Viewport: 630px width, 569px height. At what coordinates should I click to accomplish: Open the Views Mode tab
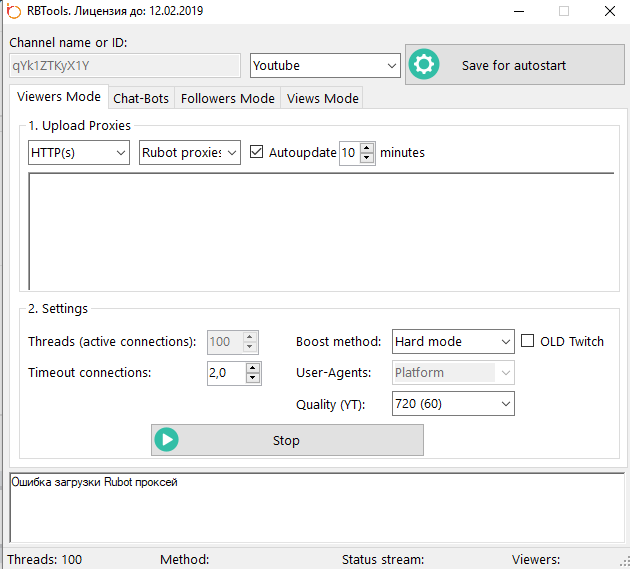321,98
